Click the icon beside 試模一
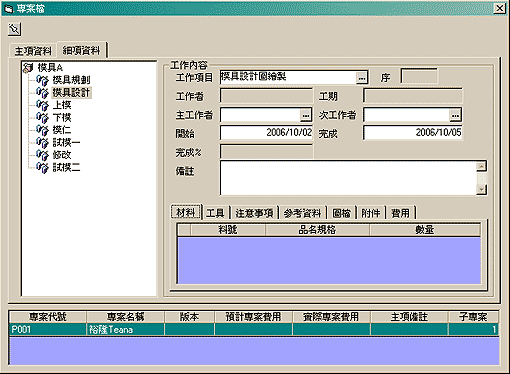The width and height of the screenshot is (510, 374). pyautogui.click(x=42, y=143)
